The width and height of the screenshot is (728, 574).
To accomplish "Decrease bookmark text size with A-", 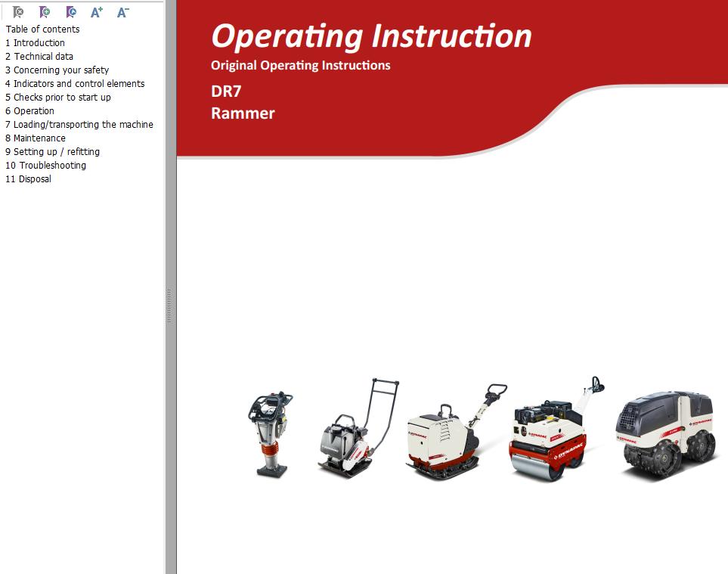I will pyautogui.click(x=122, y=12).
